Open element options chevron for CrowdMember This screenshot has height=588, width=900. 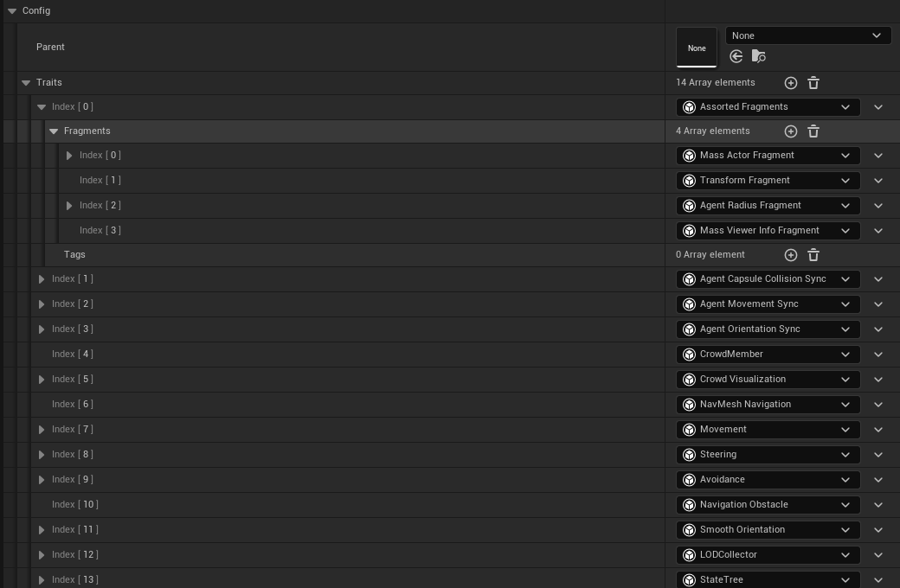(x=878, y=355)
